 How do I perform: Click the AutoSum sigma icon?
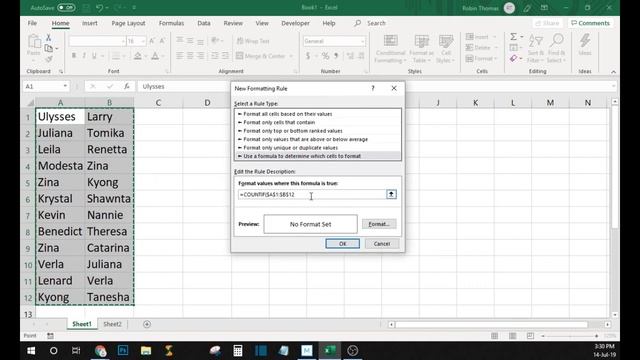[513, 37]
